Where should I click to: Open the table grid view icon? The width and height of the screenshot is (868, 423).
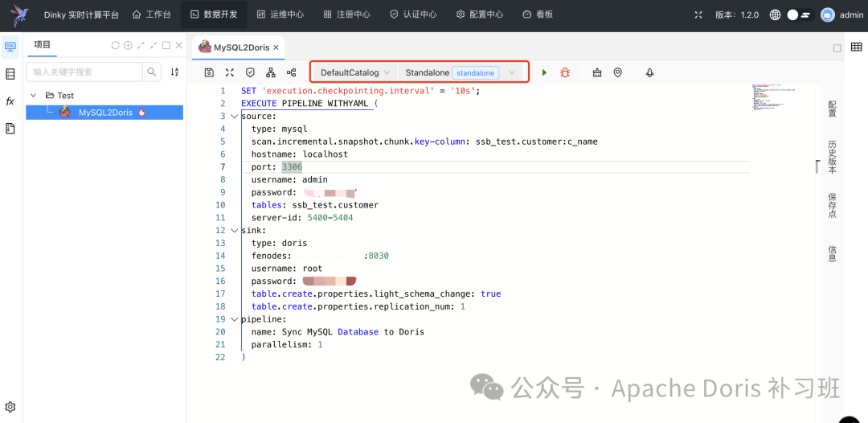(856, 47)
